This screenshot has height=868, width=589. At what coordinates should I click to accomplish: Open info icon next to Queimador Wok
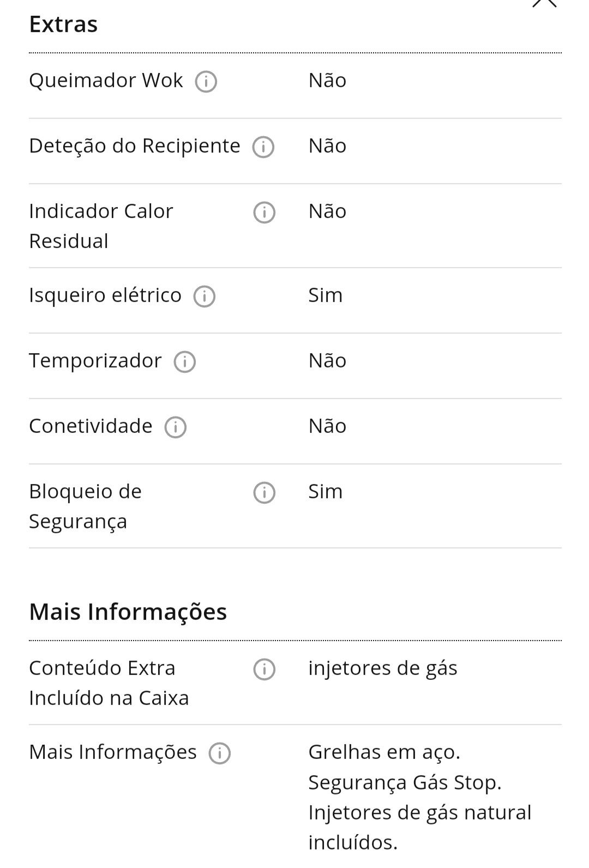[x=206, y=82]
